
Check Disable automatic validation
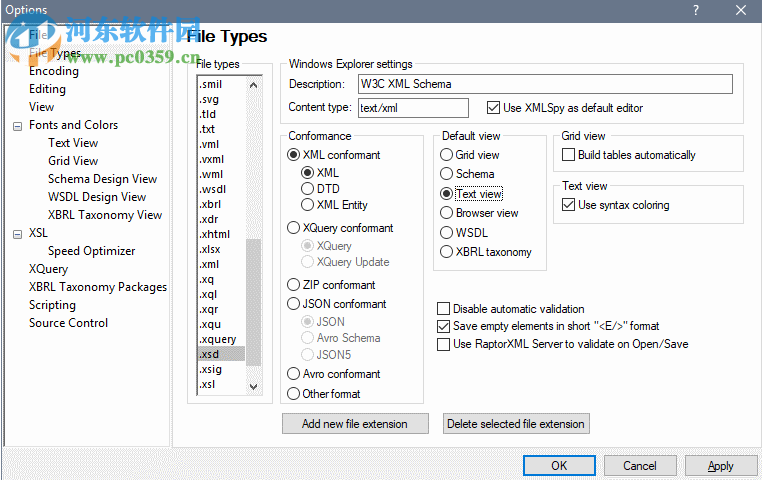tap(444, 309)
